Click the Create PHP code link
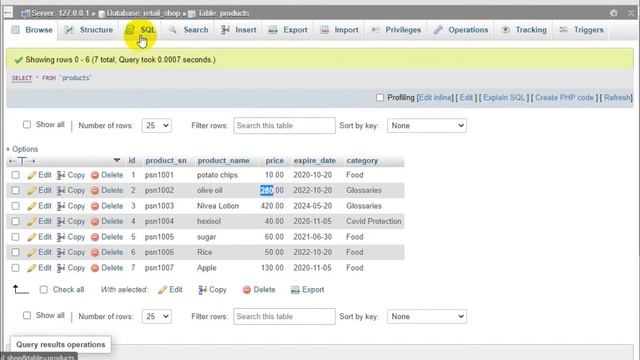The height and width of the screenshot is (360, 640). click(564, 98)
